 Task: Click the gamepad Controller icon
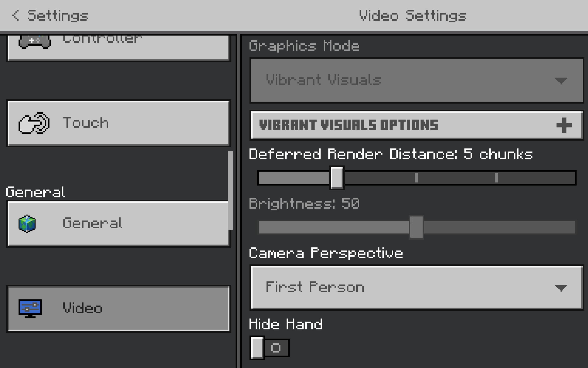point(35,42)
